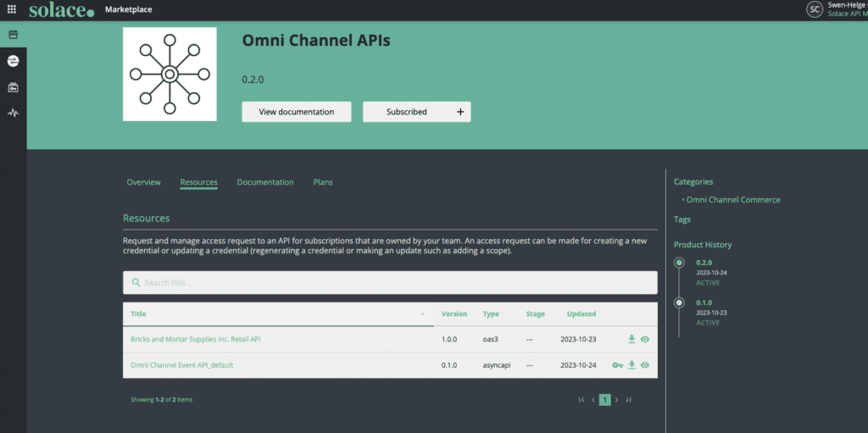
Task: Sort by the Title column header
Action: coord(138,314)
